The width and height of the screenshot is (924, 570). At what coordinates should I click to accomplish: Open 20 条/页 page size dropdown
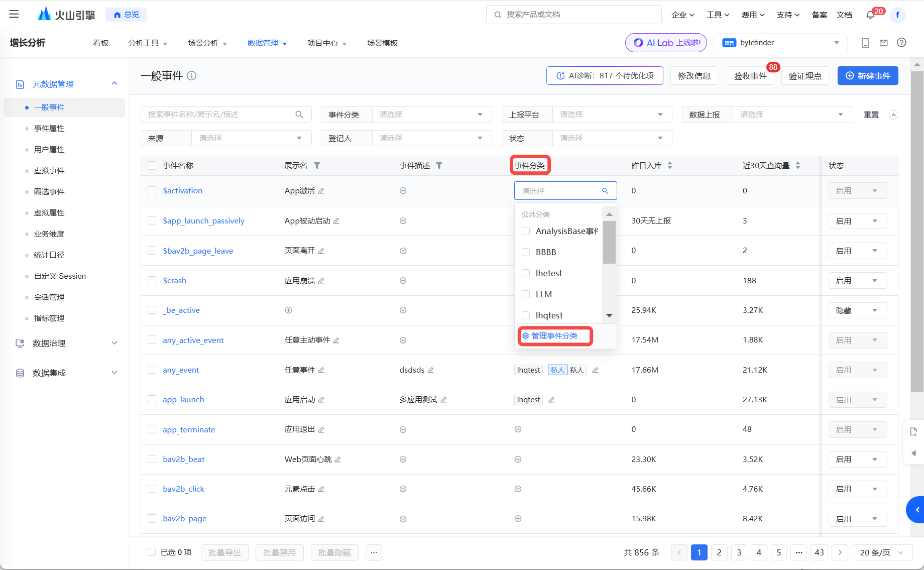(882, 552)
